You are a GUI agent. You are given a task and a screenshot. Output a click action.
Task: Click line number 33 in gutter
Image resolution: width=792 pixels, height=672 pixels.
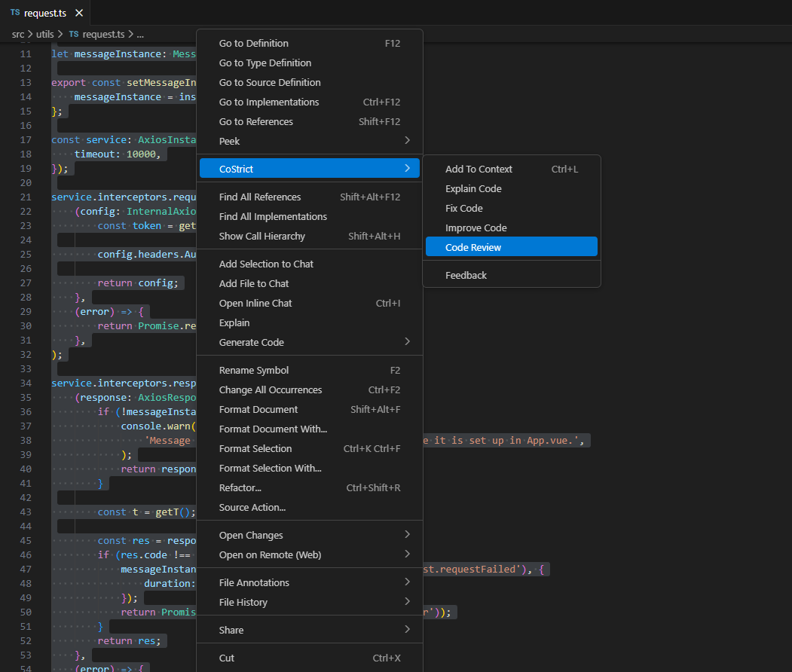26,368
